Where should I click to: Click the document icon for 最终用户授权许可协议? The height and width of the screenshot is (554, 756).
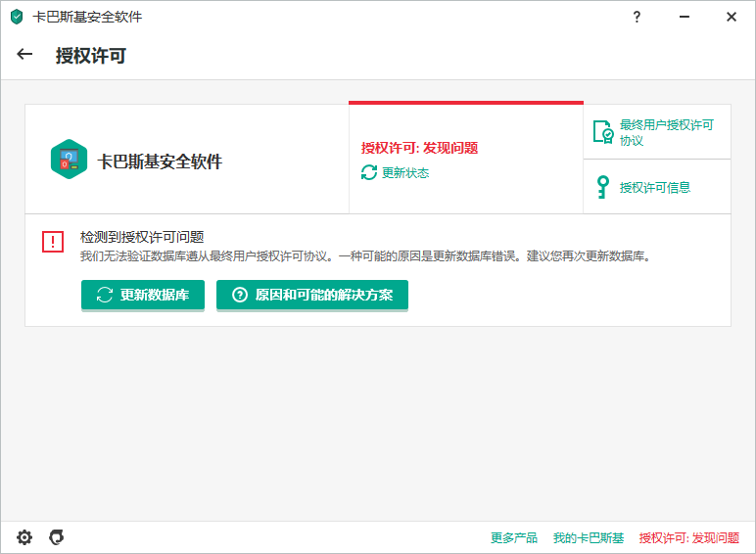[x=603, y=132]
